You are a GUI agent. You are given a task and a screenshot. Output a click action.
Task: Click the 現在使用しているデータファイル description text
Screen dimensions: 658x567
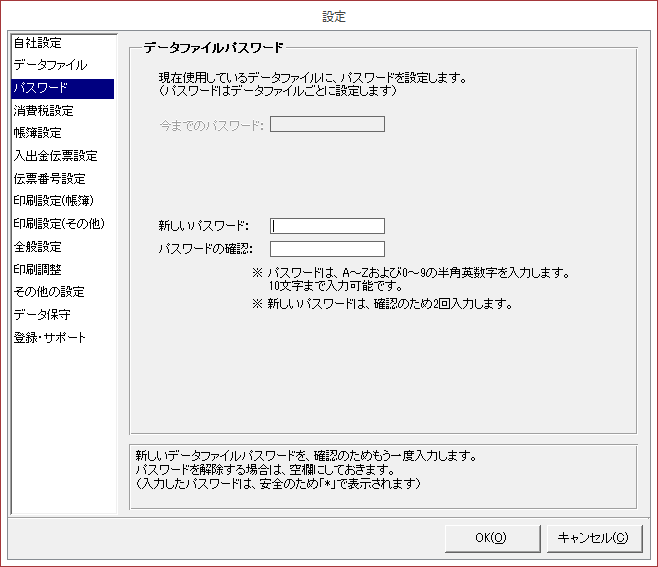coord(312,78)
